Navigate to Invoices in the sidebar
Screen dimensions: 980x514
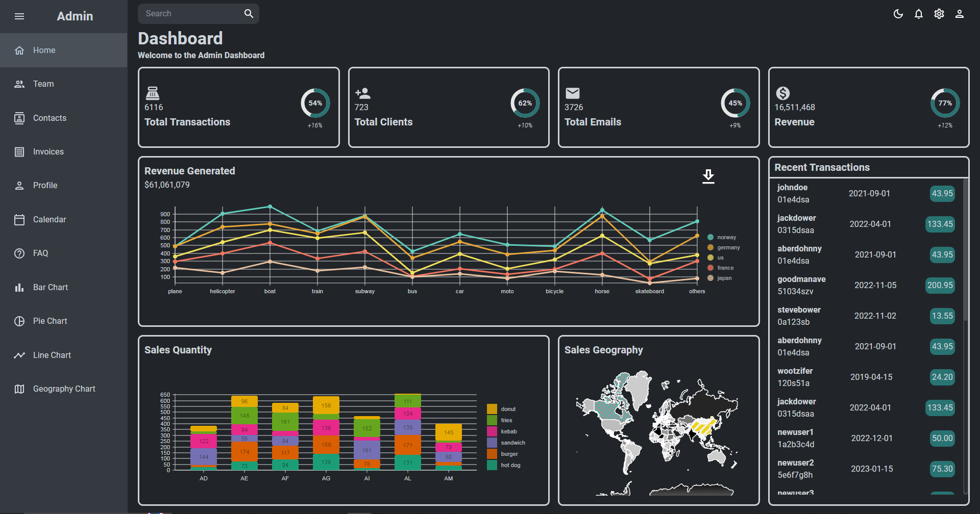click(x=48, y=152)
